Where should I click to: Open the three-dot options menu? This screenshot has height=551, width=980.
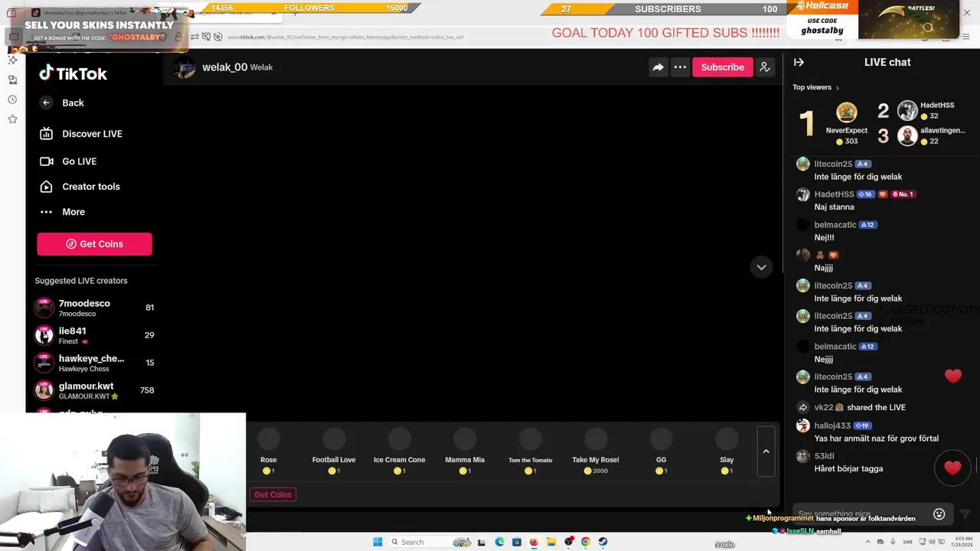(680, 67)
